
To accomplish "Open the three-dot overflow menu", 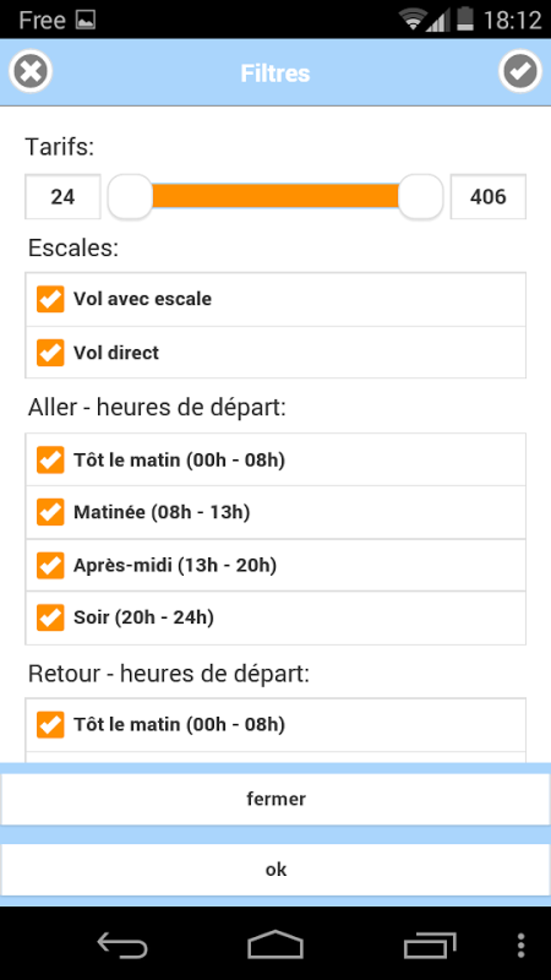I will pos(521,945).
